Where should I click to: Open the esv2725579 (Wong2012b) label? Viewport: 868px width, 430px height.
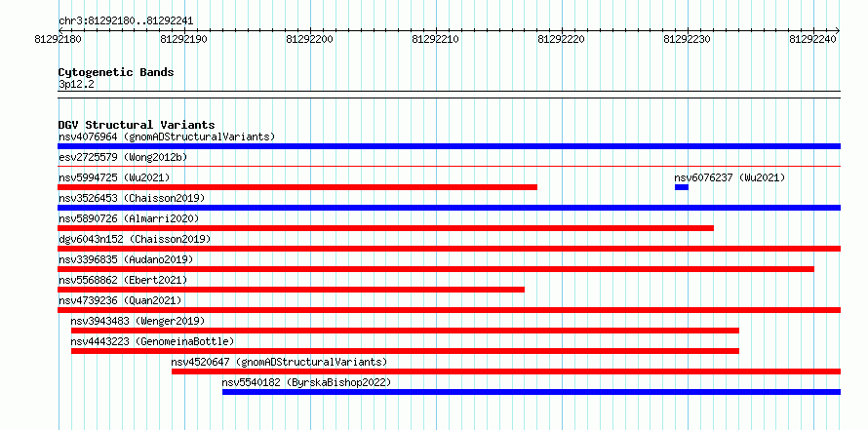[123, 157]
